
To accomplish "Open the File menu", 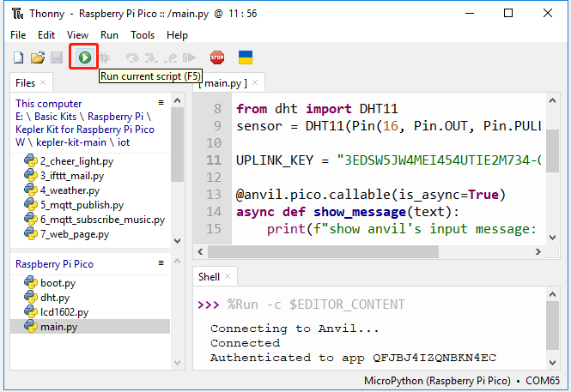I will pyautogui.click(x=18, y=35).
